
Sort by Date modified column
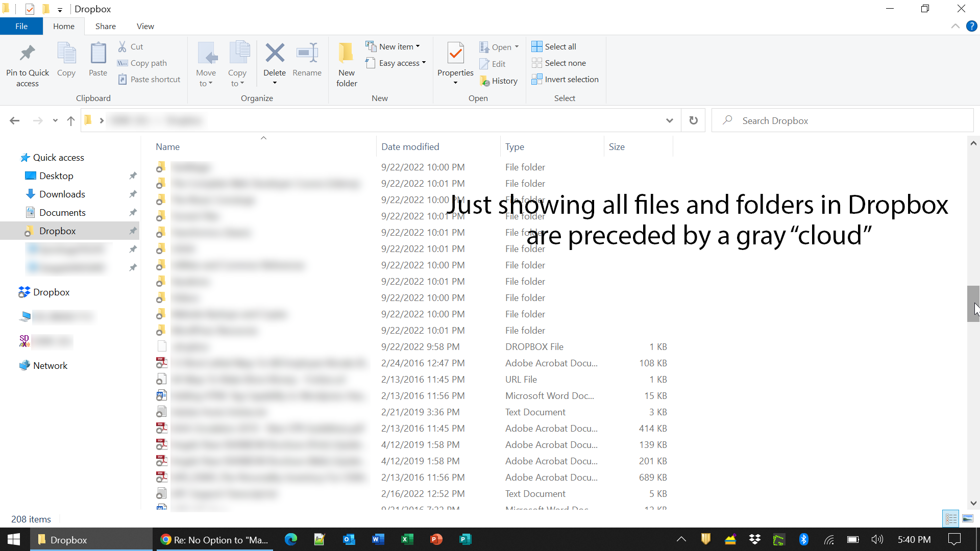click(438, 147)
